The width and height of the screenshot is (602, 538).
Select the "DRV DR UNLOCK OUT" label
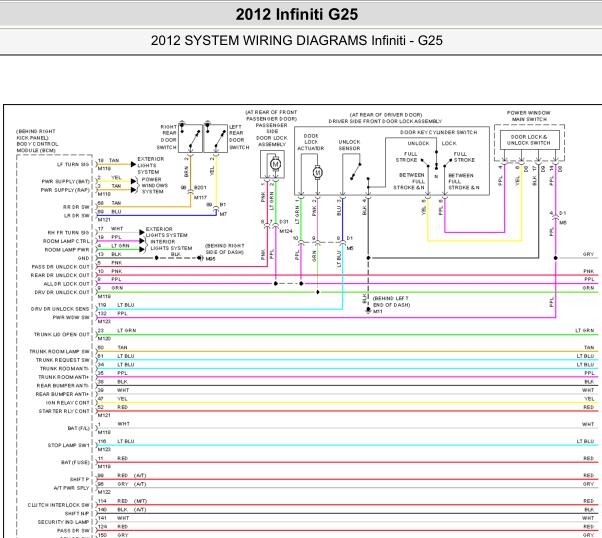pyautogui.click(x=62, y=292)
